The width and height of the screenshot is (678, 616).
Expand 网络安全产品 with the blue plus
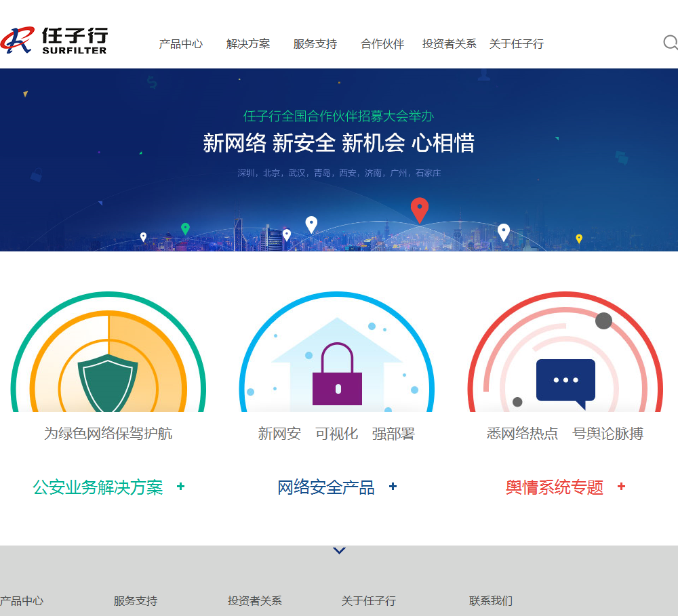click(393, 487)
